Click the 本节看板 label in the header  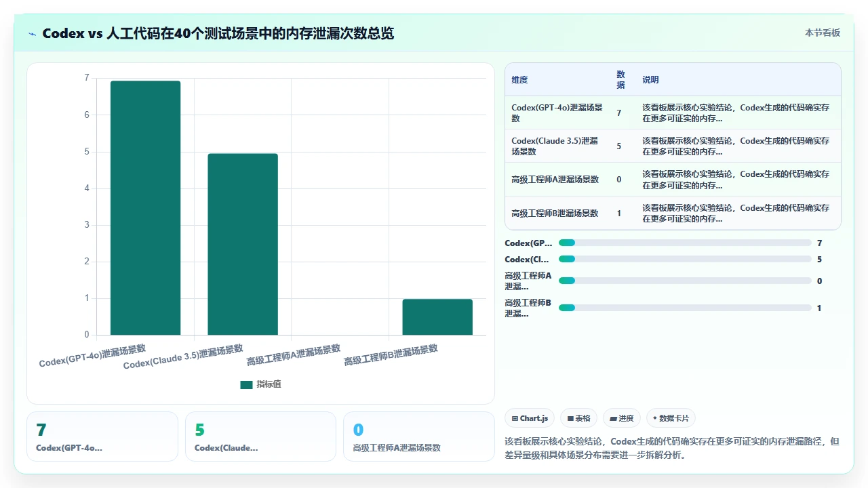822,33
